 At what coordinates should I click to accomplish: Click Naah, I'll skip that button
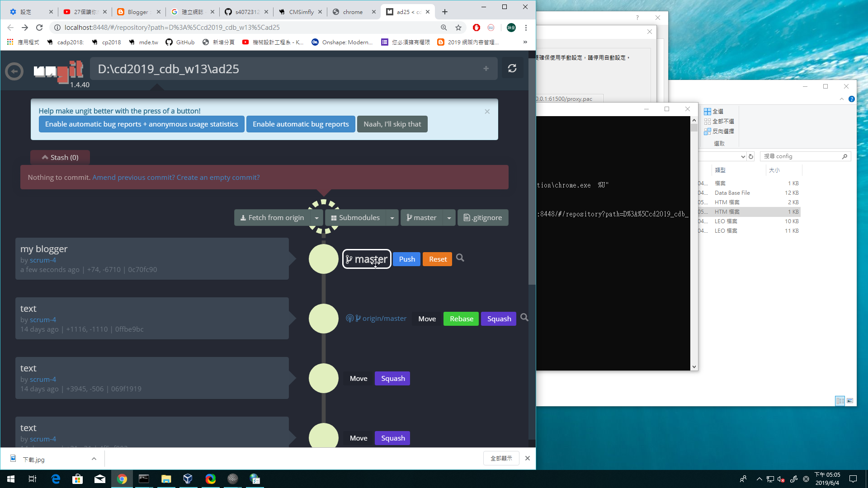pos(392,124)
